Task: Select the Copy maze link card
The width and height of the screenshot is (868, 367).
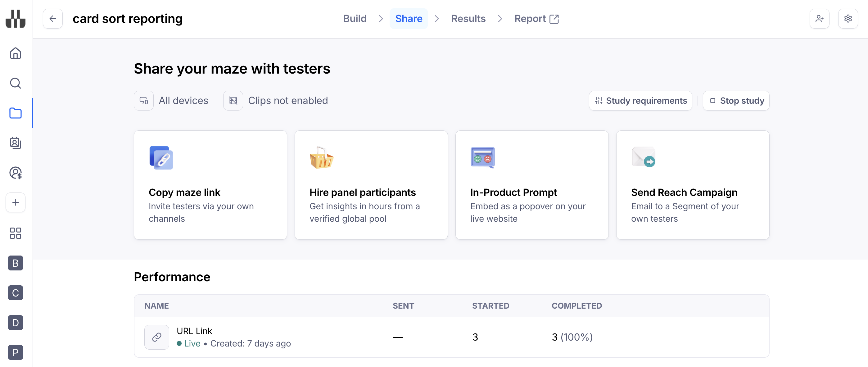Action: coord(210,185)
